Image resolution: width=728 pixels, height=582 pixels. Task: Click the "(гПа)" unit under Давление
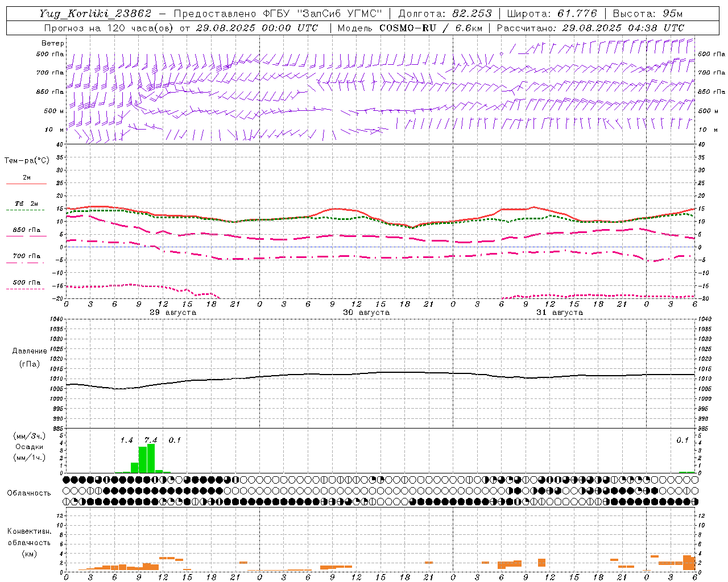tap(28, 364)
